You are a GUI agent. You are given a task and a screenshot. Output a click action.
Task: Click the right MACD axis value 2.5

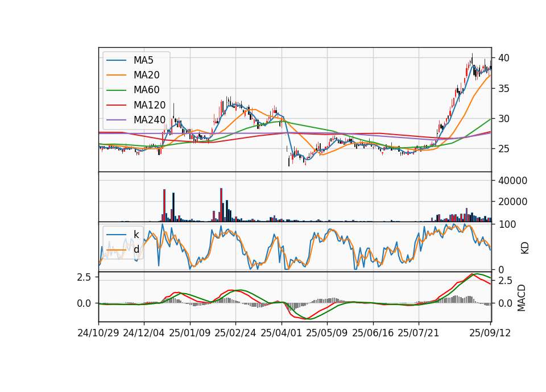pos(505,281)
